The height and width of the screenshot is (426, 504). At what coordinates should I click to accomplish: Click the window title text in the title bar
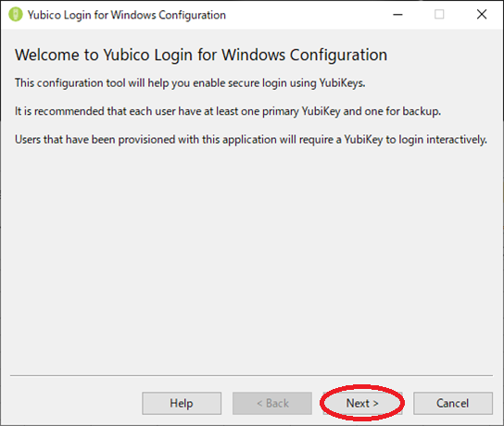[x=127, y=15]
